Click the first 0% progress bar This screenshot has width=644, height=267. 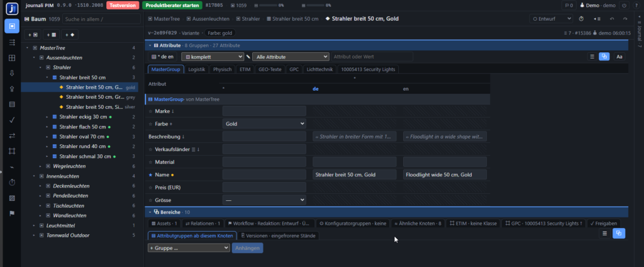tap(269, 6)
